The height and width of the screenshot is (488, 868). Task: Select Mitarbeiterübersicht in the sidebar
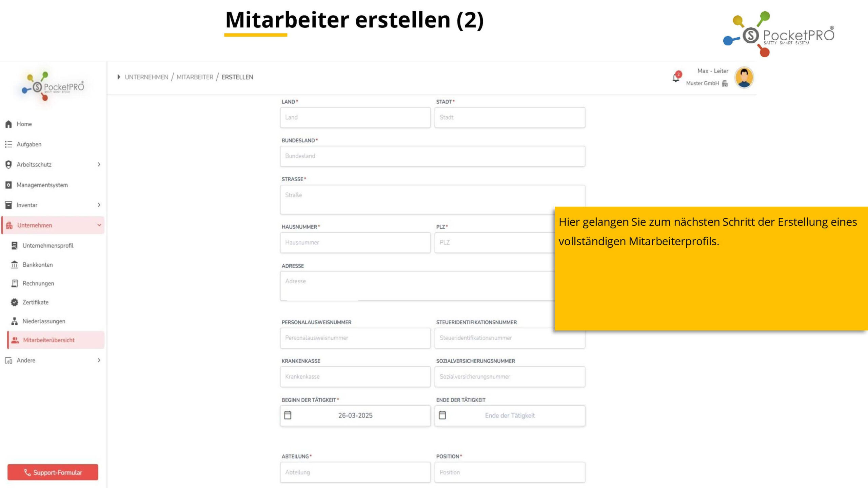(56, 340)
